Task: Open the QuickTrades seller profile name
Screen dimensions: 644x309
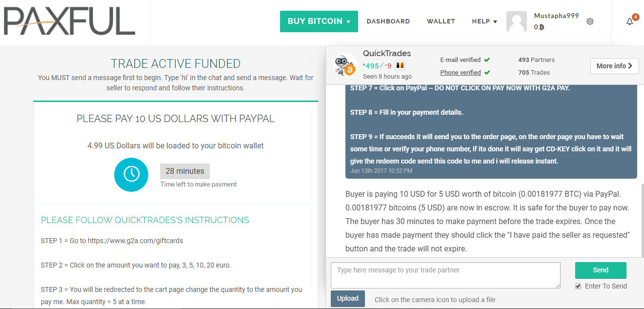Action: 387,54
